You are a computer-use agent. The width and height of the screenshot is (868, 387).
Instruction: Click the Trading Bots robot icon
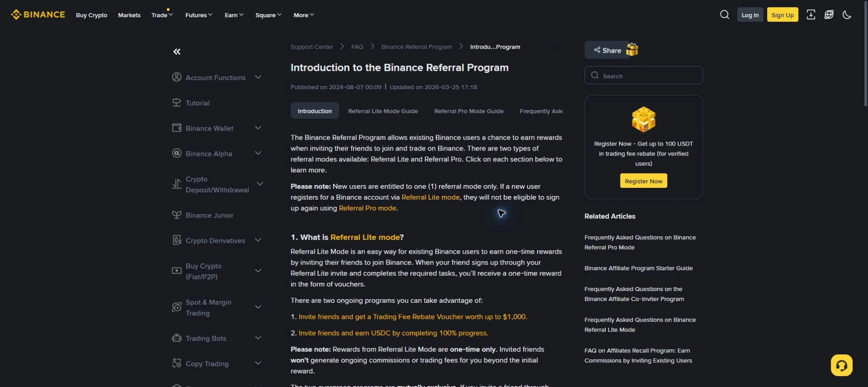pos(177,338)
